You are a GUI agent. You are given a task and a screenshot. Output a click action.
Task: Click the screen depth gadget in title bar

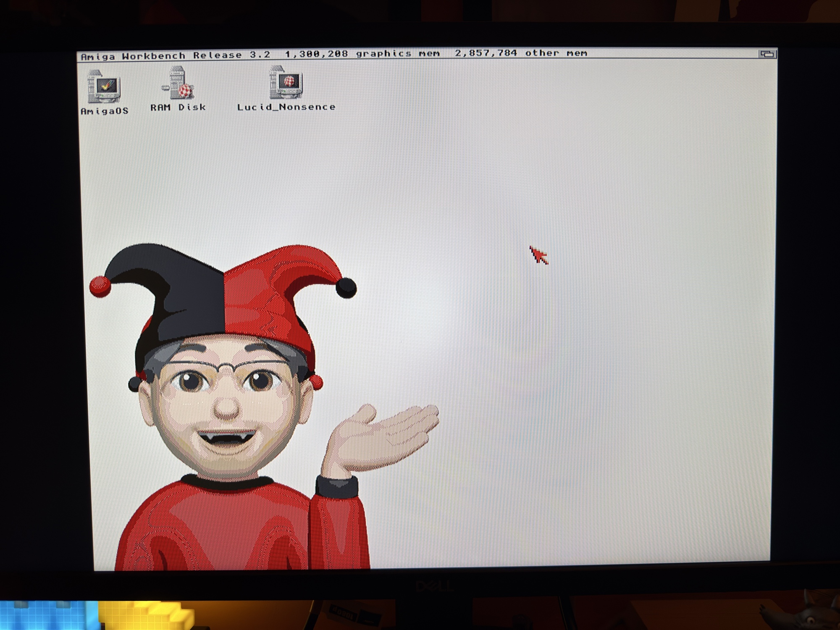click(767, 54)
